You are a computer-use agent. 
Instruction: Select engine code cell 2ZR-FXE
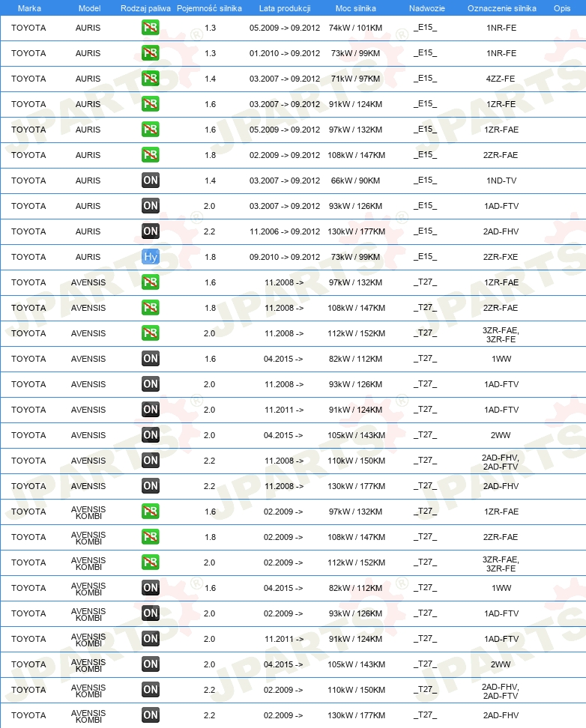click(x=501, y=257)
